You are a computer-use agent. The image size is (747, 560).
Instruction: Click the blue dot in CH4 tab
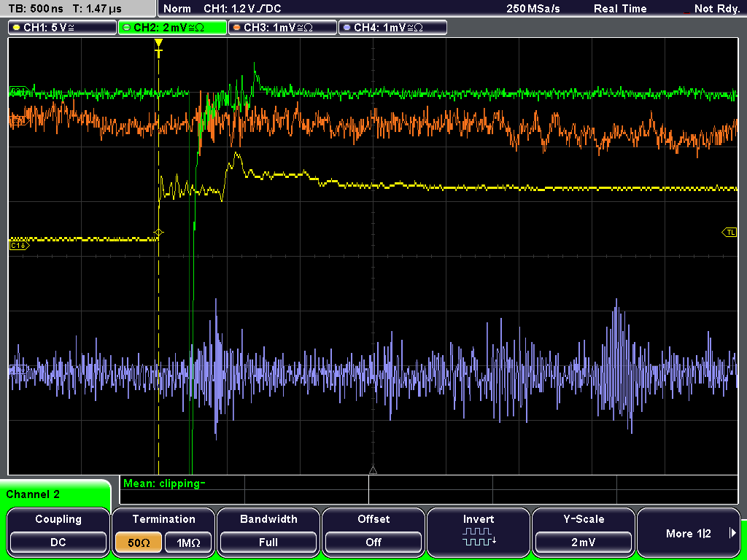coord(347,28)
